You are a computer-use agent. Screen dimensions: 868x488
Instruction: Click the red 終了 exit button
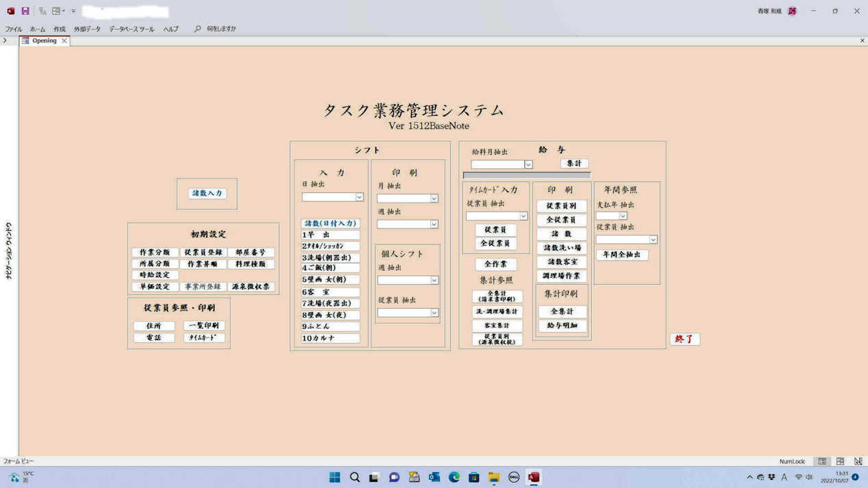click(685, 339)
